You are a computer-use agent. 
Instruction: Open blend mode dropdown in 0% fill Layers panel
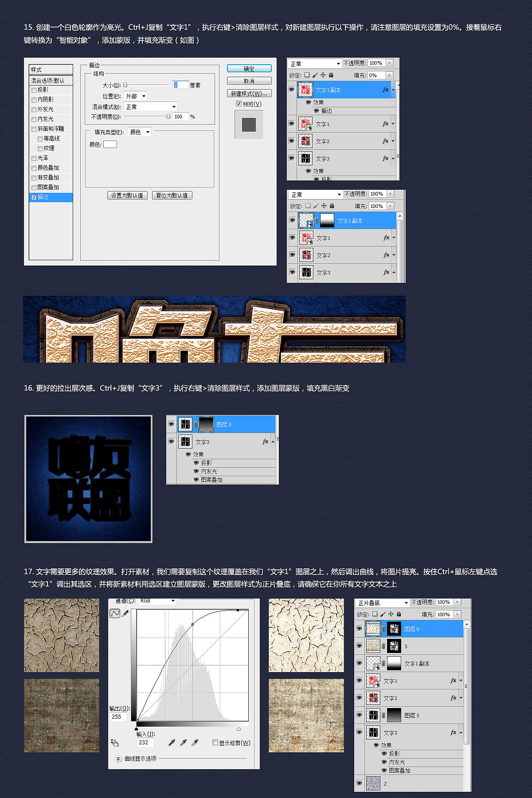pos(315,63)
